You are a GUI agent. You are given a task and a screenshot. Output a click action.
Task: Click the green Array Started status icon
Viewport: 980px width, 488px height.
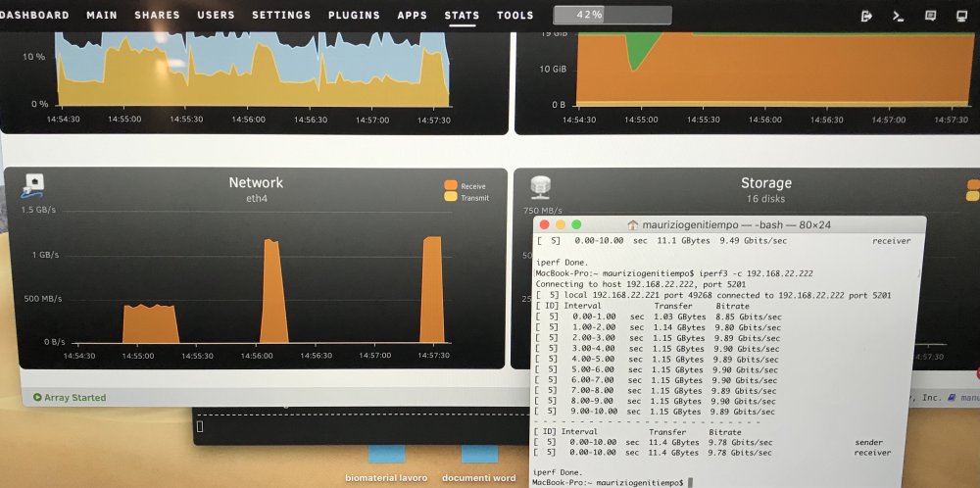(x=37, y=398)
